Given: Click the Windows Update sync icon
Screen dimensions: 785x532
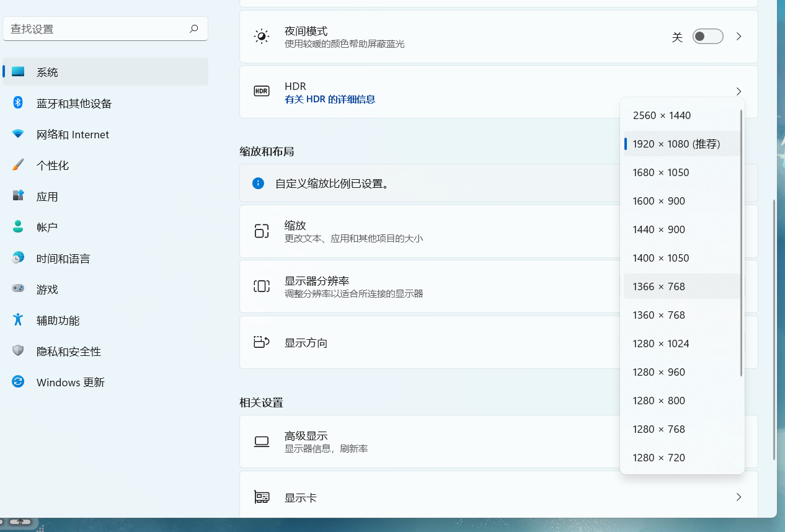Looking at the screenshot, I should coord(18,382).
